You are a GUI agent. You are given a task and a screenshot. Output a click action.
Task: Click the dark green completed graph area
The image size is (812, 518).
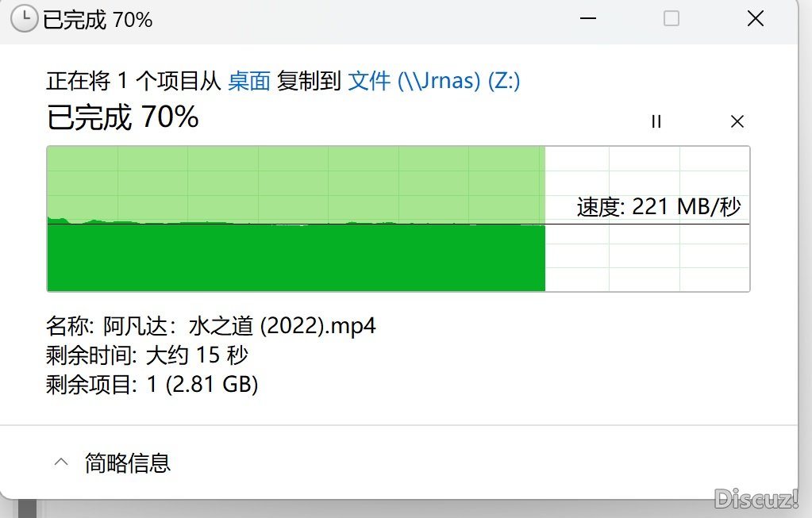tap(296, 258)
